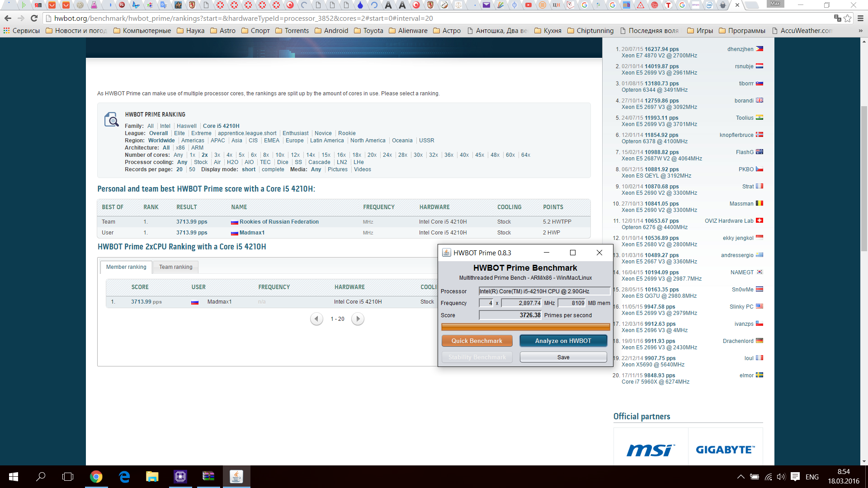Open the Chiptunning bookmark folder

click(x=590, y=31)
